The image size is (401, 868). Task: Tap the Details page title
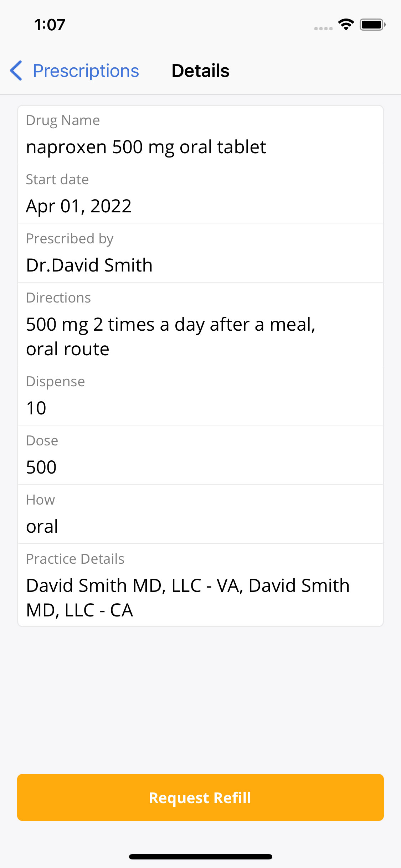[x=200, y=71]
